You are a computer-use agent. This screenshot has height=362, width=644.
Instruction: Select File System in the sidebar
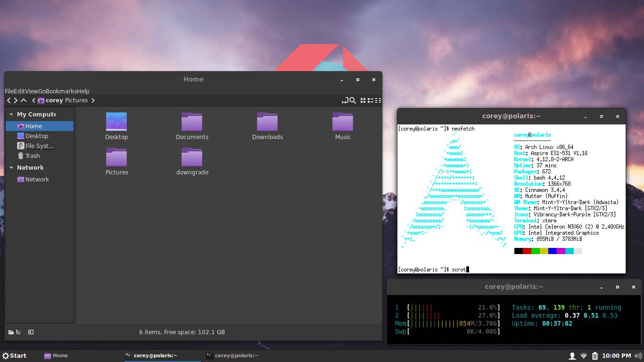point(40,146)
